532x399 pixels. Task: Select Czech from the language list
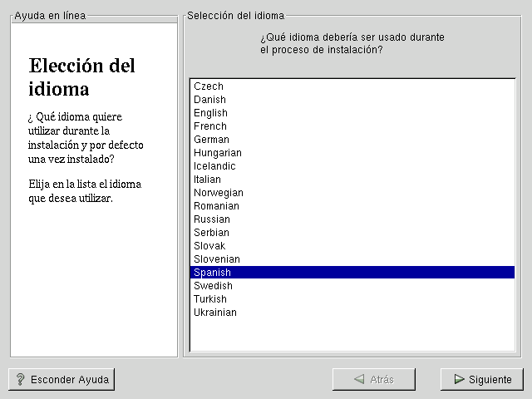pos(209,86)
